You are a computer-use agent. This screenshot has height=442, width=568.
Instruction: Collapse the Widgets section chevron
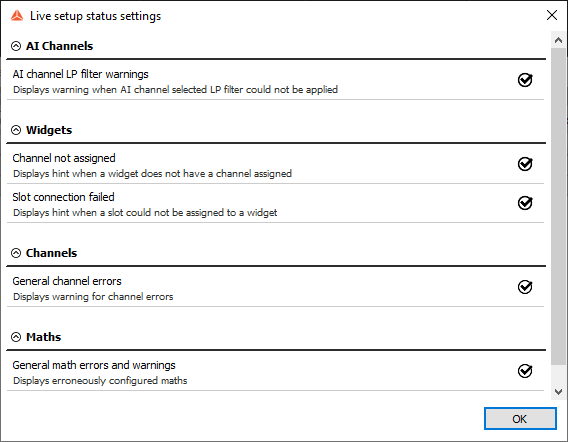point(16,130)
